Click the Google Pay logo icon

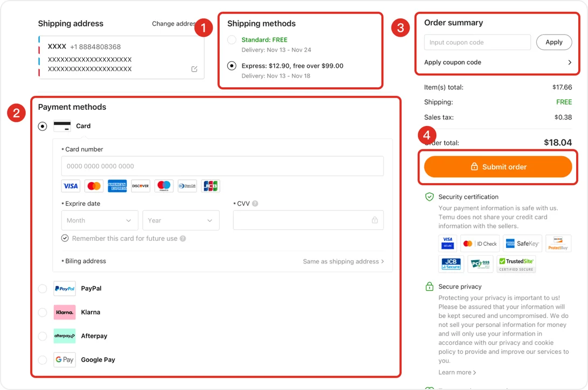[x=64, y=359]
